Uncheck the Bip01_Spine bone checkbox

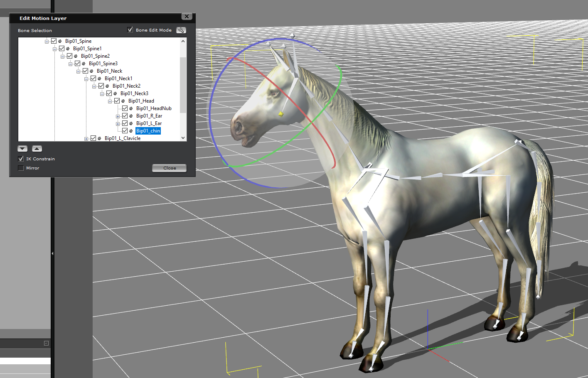tap(54, 41)
